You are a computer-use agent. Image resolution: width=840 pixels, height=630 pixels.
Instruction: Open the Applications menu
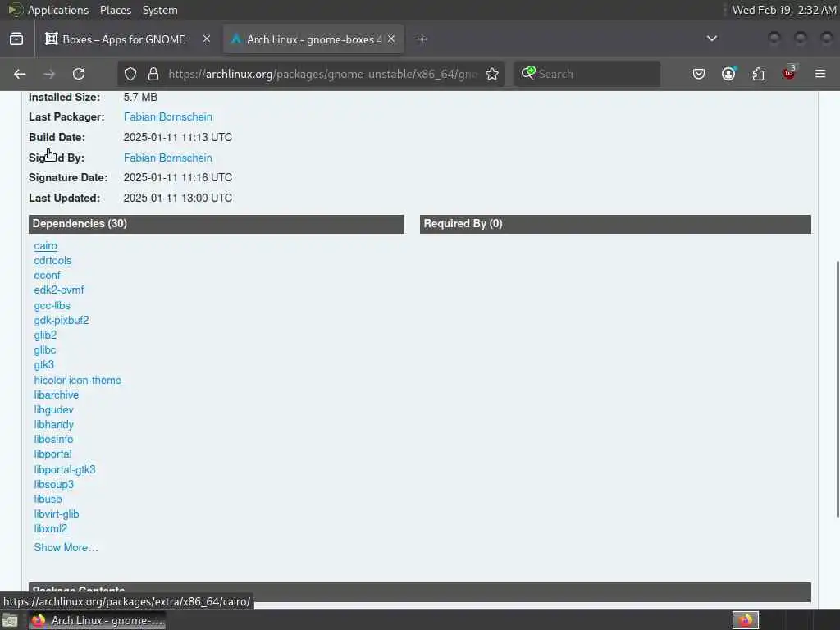58,10
